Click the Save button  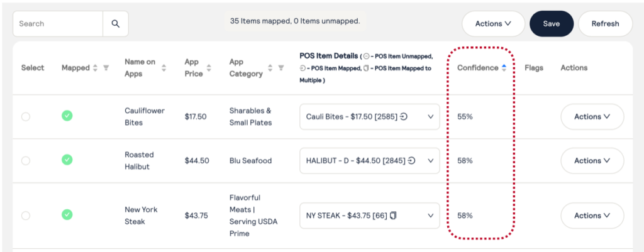(x=552, y=24)
